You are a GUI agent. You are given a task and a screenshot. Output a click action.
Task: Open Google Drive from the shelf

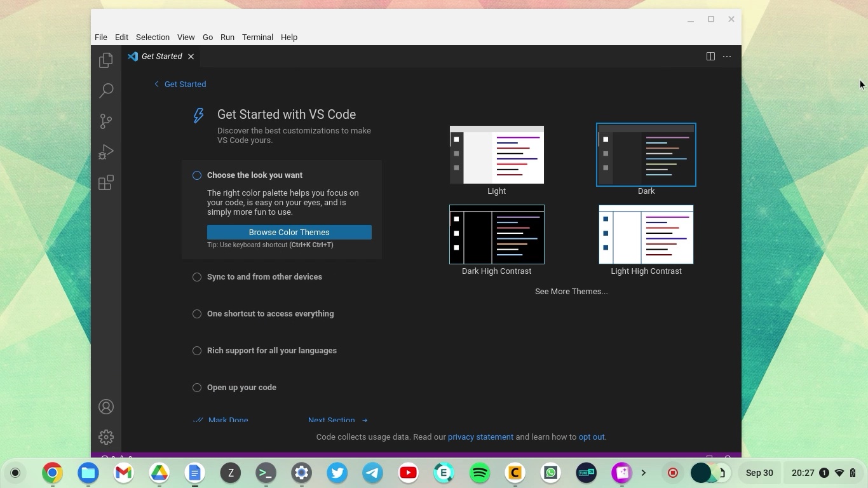tap(159, 473)
